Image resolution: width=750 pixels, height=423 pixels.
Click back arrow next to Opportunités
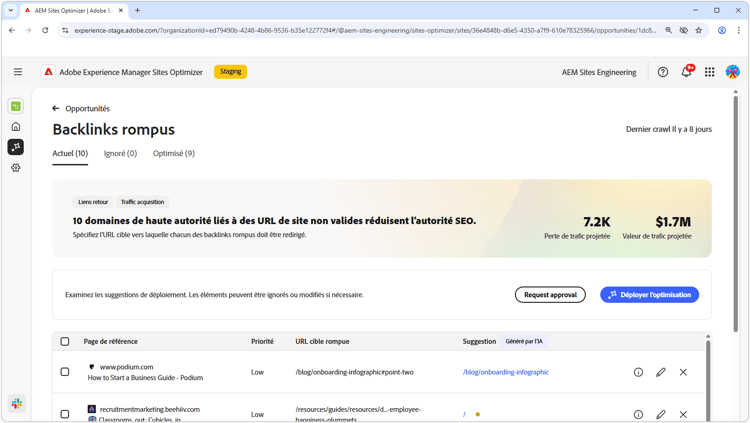click(55, 109)
